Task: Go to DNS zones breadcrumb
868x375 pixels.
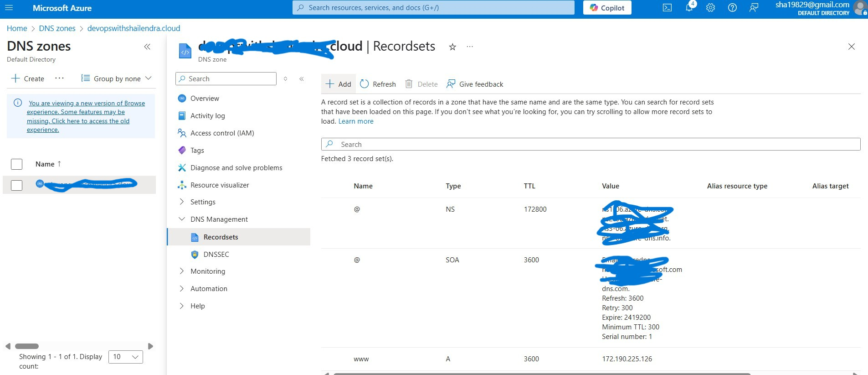Action: pos(57,28)
